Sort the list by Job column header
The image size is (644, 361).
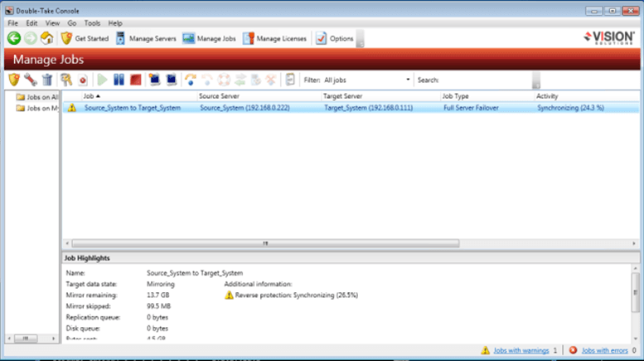pos(91,96)
